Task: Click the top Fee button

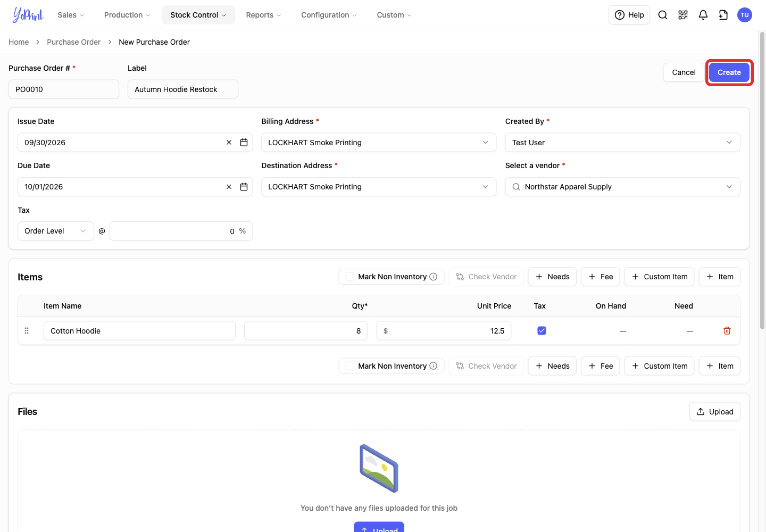Action: tap(601, 277)
